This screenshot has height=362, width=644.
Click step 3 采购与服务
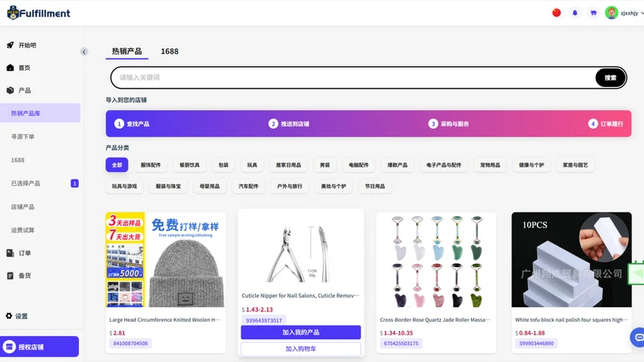click(448, 124)
